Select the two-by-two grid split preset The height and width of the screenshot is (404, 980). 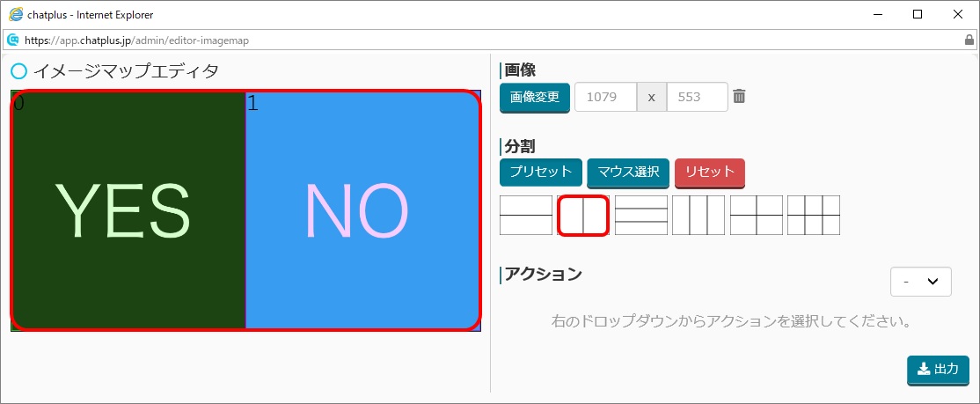(757, 215)
